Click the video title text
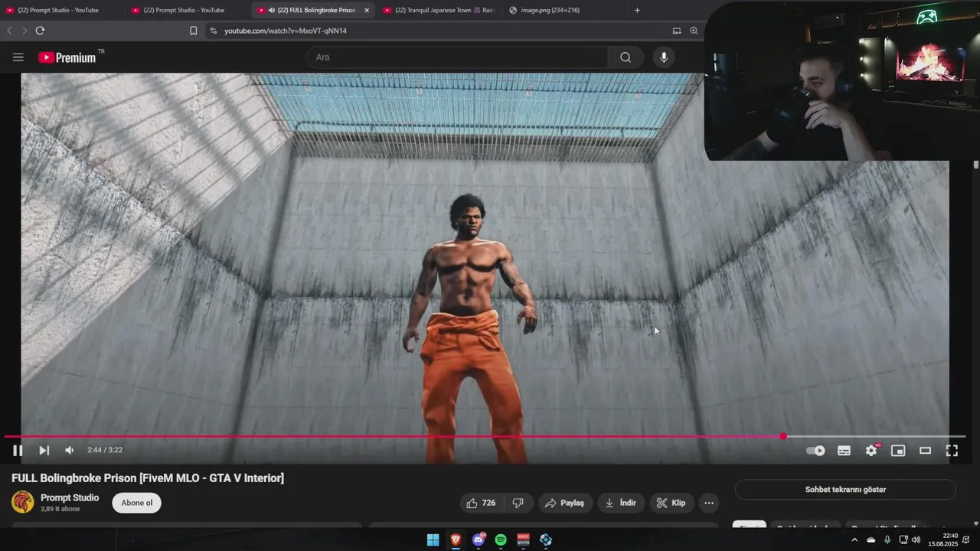The width and height of the screenshot is (980, 551). [148, 478]
